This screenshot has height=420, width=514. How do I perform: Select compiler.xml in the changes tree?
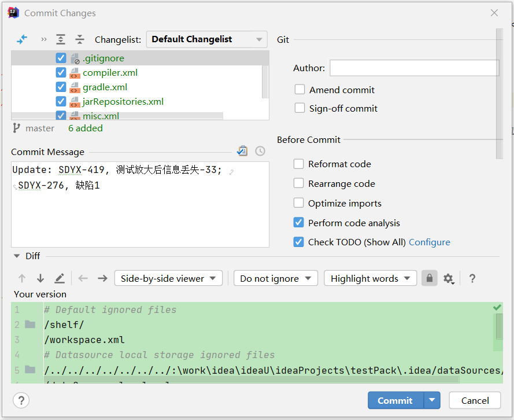[x=110, y=72]
